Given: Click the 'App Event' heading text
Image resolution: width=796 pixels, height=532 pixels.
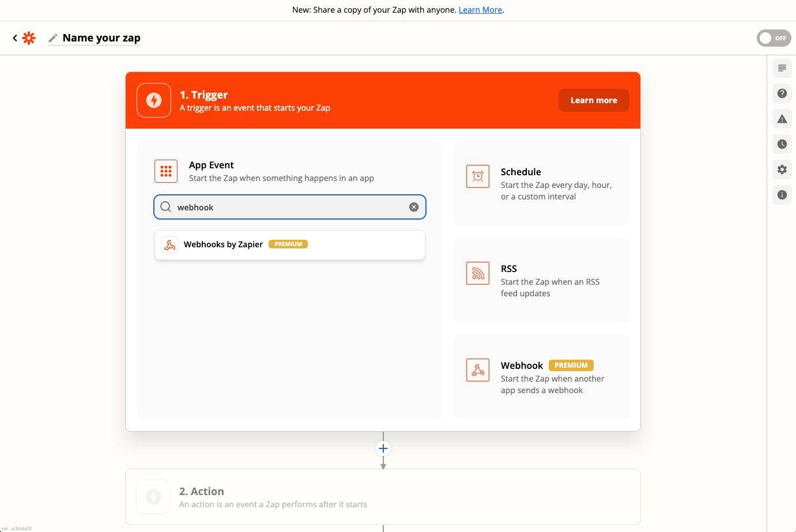Looking at the screenshot, I should (211, 165).
